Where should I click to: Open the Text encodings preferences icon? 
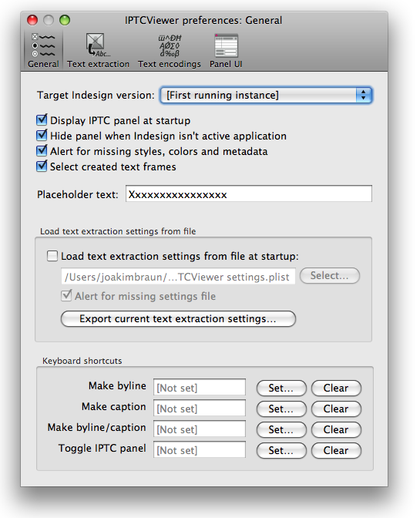click(169, 50)
